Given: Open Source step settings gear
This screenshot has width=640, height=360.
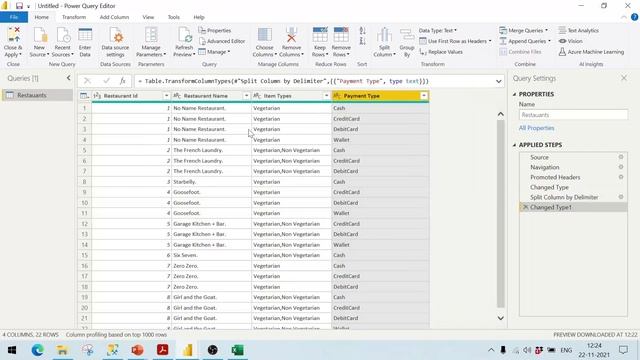Looking at the screenshot, I should 621,157.
